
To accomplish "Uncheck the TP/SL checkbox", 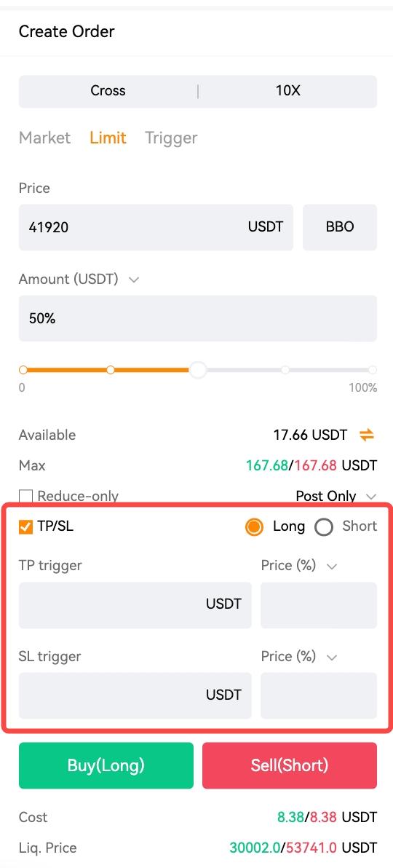I will pos(25,526).
